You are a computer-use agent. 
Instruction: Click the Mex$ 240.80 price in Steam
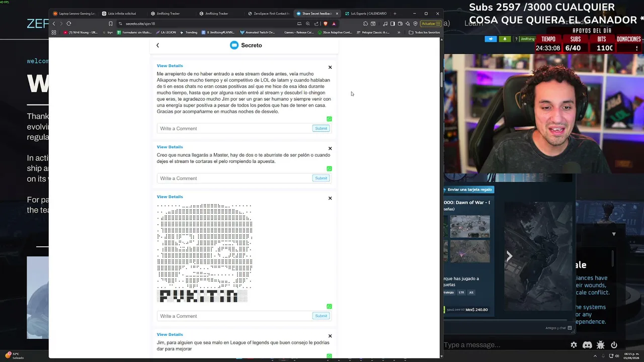[x=476, y=310]
